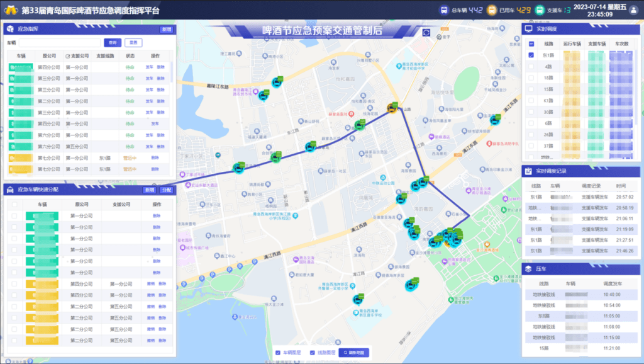644x364 pixels.
Task: Select all vehicles in 应急车辆快速分配 header checkbox
Action: pos(14,205)
